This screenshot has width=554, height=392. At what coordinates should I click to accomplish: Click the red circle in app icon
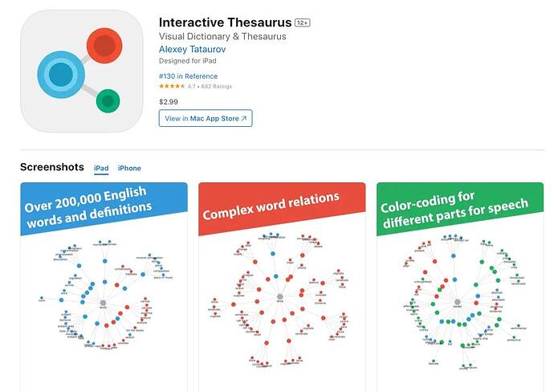(104, 46)
